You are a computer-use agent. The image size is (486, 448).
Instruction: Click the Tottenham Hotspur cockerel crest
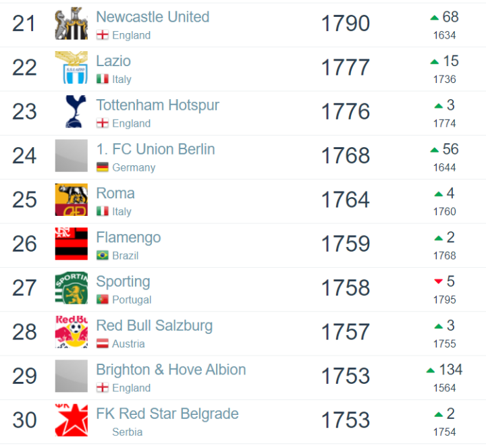(x=71, y=111)
